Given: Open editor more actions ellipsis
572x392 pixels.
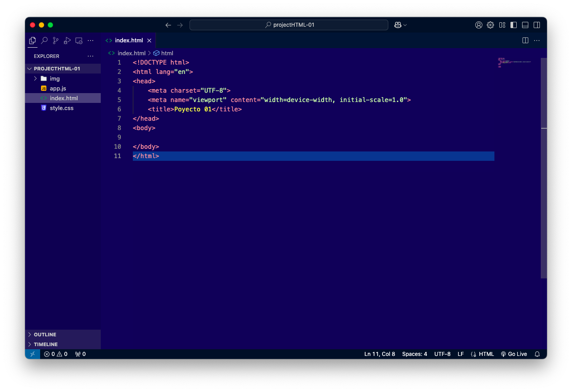Looking at the screenshot, I should click(x=537, y=41).
